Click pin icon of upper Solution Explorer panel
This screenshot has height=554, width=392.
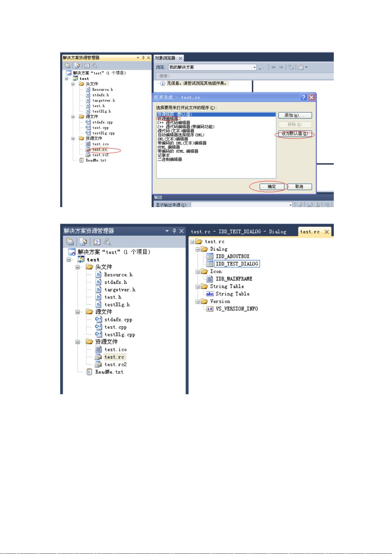[143, 58]
